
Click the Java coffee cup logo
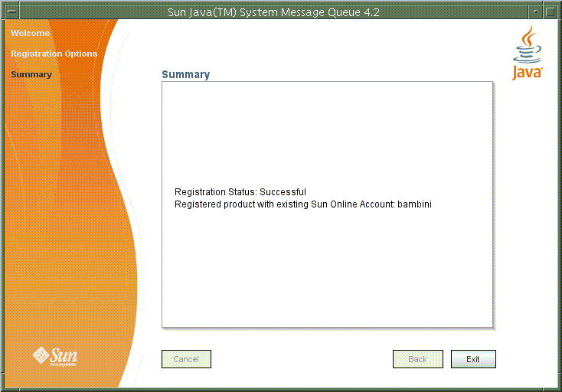pyautogui.click(x=527, y=52)
